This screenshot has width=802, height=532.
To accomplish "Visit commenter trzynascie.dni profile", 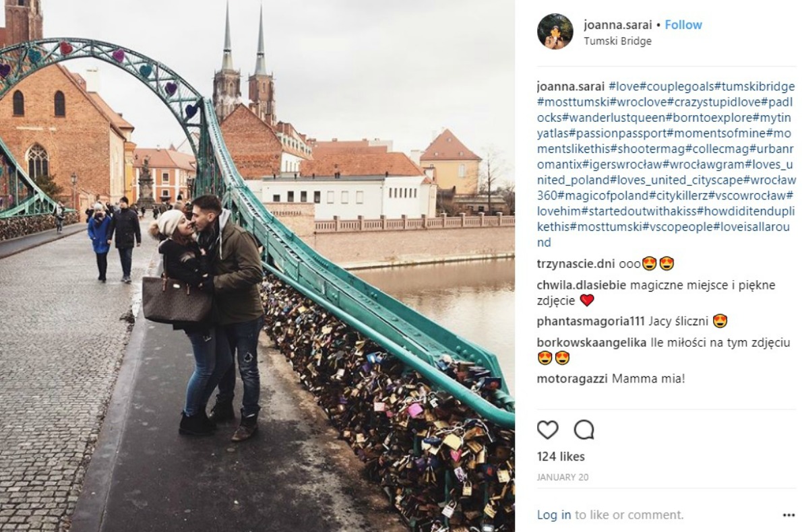I will pyautogui.click(x=576, y=264).
